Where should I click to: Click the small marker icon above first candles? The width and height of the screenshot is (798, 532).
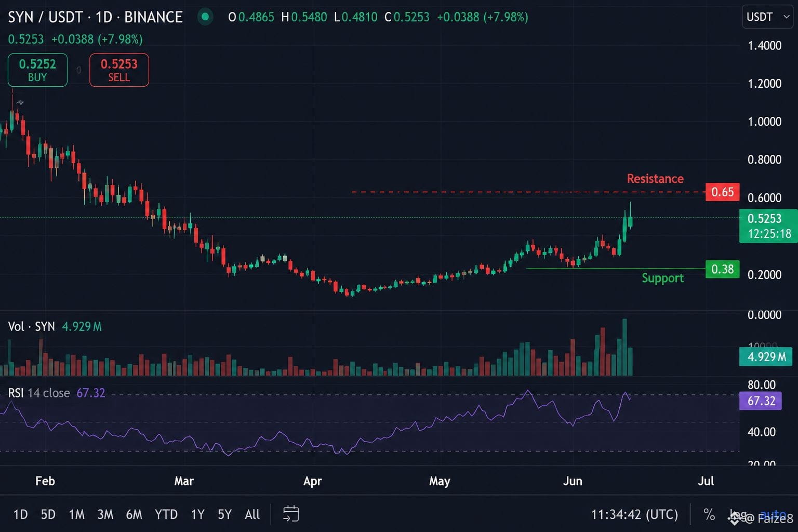coord(20,103)
